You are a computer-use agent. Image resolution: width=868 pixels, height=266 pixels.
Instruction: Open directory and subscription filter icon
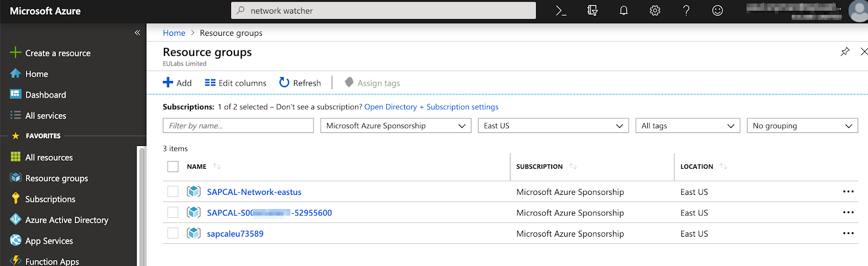pyautogui.click(x=592, y=11)
